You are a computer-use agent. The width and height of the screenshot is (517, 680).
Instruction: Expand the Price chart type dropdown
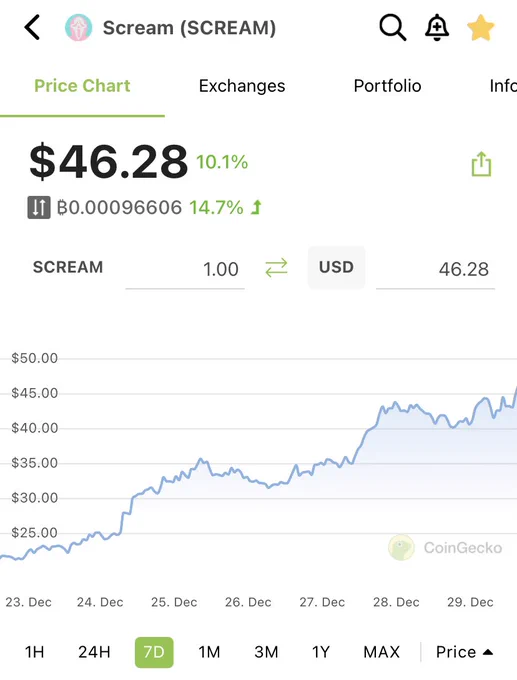464,652
